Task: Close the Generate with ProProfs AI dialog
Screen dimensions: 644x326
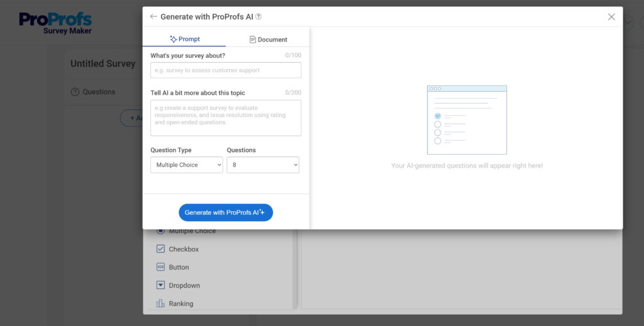Action: tap(611, 17)
